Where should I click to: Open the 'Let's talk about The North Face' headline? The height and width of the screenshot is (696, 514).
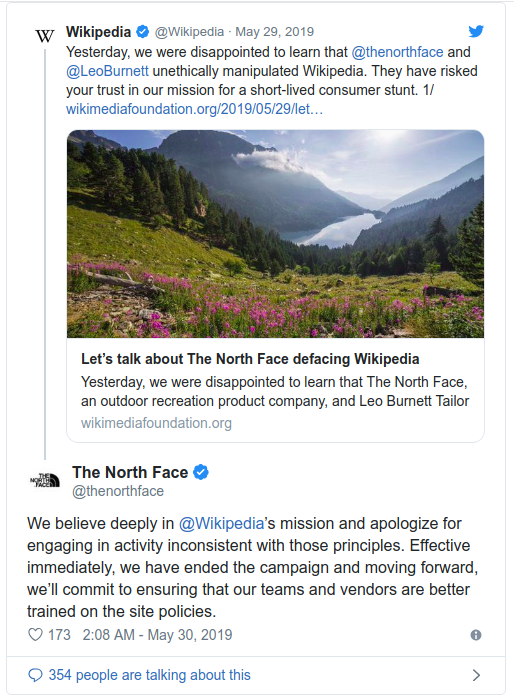[250, 359]
